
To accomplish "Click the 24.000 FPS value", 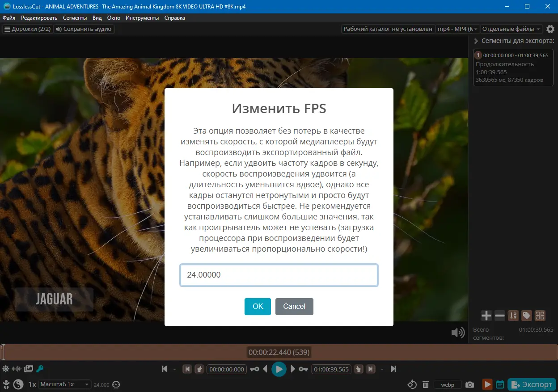I will pyautogui.click(x=101, y=384).
